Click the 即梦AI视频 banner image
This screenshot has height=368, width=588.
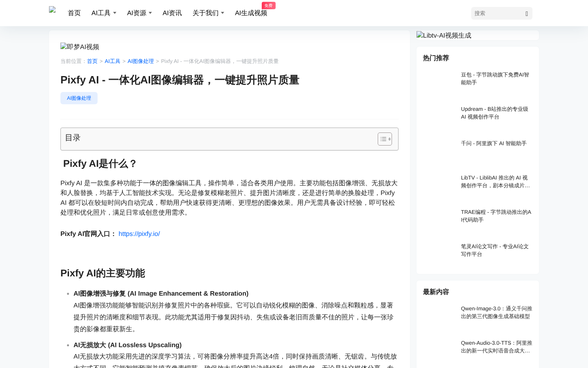click(80, 47)
